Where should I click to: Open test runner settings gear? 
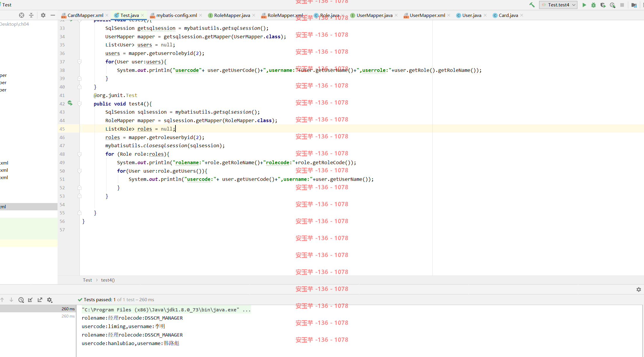[50, 300]
